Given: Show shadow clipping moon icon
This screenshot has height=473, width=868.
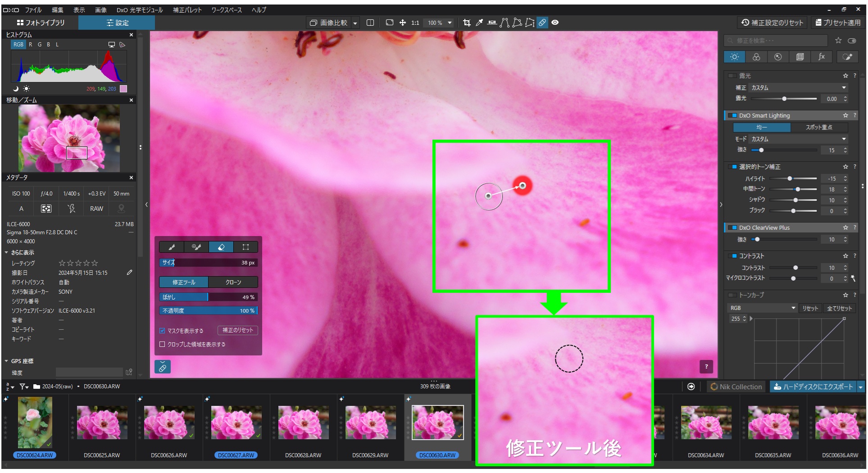Looking at the screenshot, I should click(x=16, y=89).
